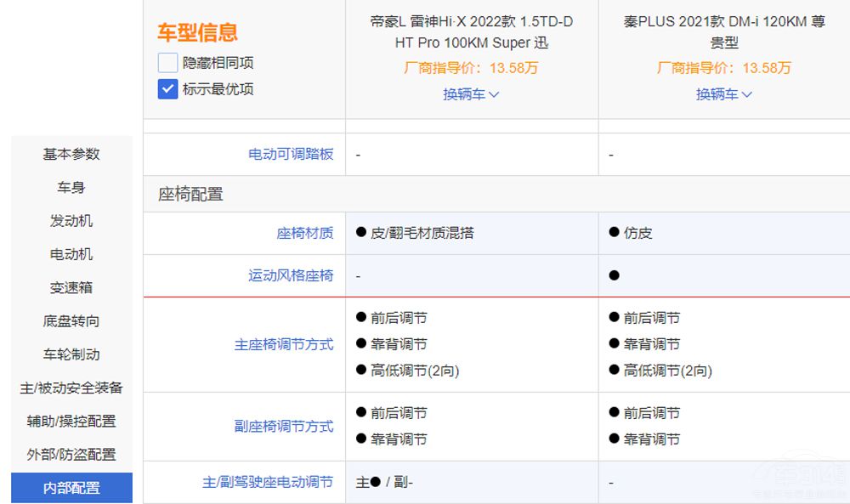Select 车轮制动 in sidebar
Image resolution: width=850 pixels, height=504 pixels.
click(71, 354)
